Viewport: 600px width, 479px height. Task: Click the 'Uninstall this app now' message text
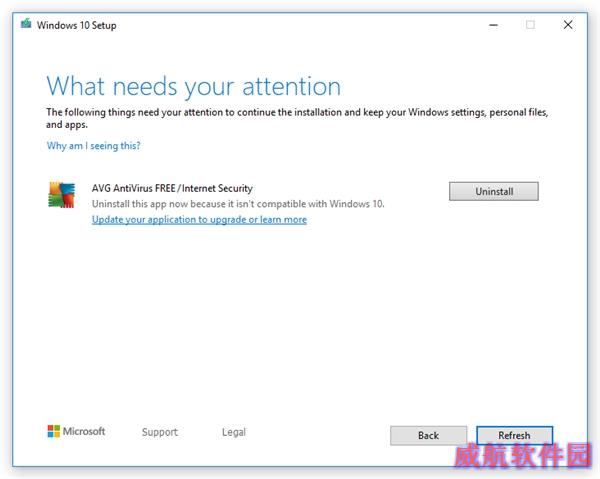(238, 204)
